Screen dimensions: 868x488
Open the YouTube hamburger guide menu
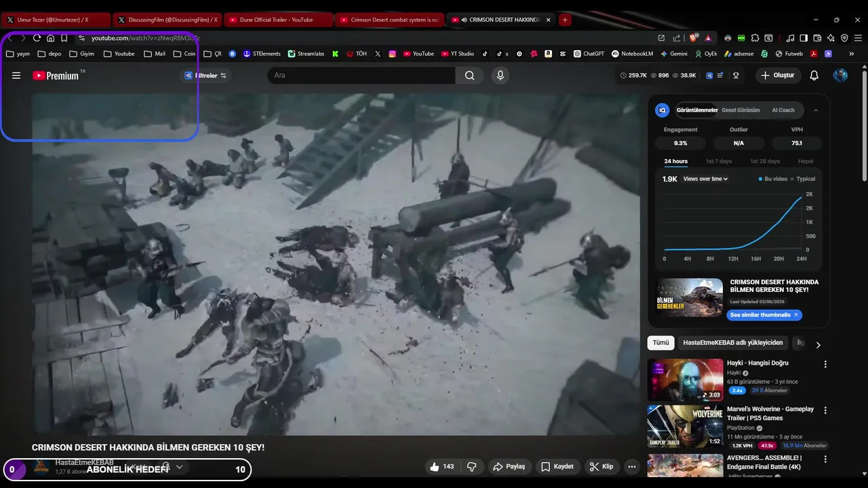(16, 75)
